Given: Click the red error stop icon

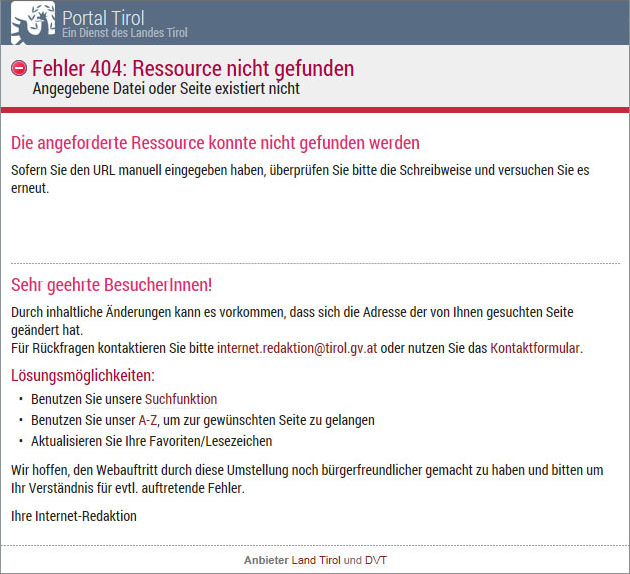Looking at the screenshot, I should click(19, 68).
